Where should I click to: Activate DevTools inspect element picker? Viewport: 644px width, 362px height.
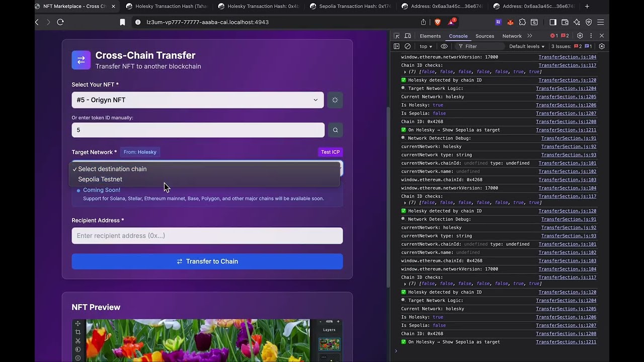tap(396, 36)
